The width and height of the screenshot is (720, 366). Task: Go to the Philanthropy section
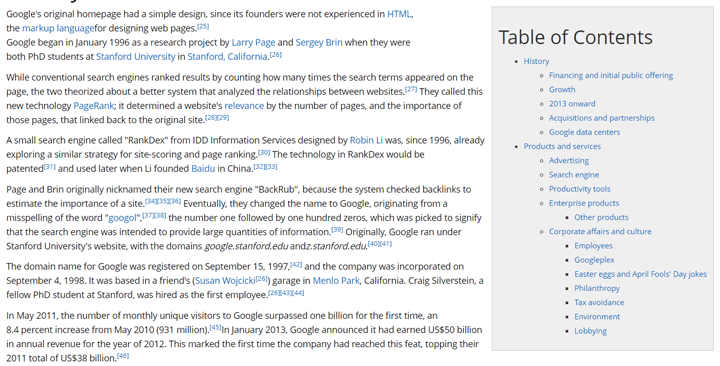[x=596, y=289]
